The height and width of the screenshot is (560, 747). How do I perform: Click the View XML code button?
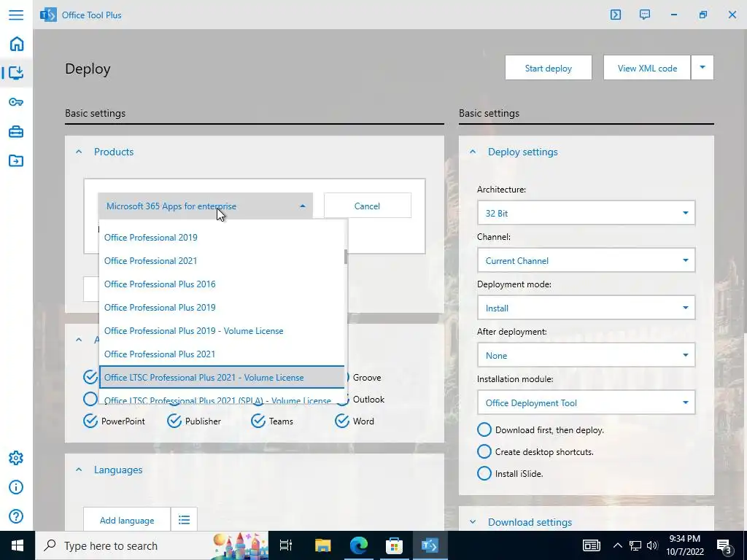point(647,68)
